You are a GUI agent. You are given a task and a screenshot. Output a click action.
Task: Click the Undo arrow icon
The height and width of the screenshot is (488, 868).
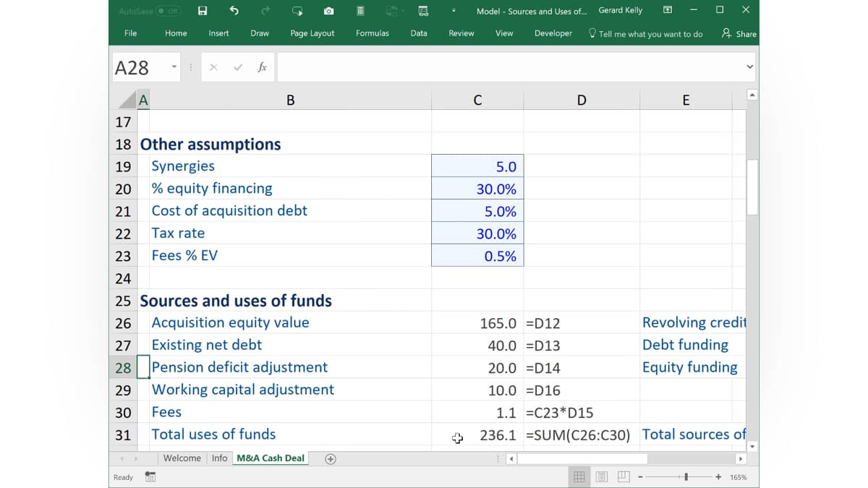[x=234, y=11]
